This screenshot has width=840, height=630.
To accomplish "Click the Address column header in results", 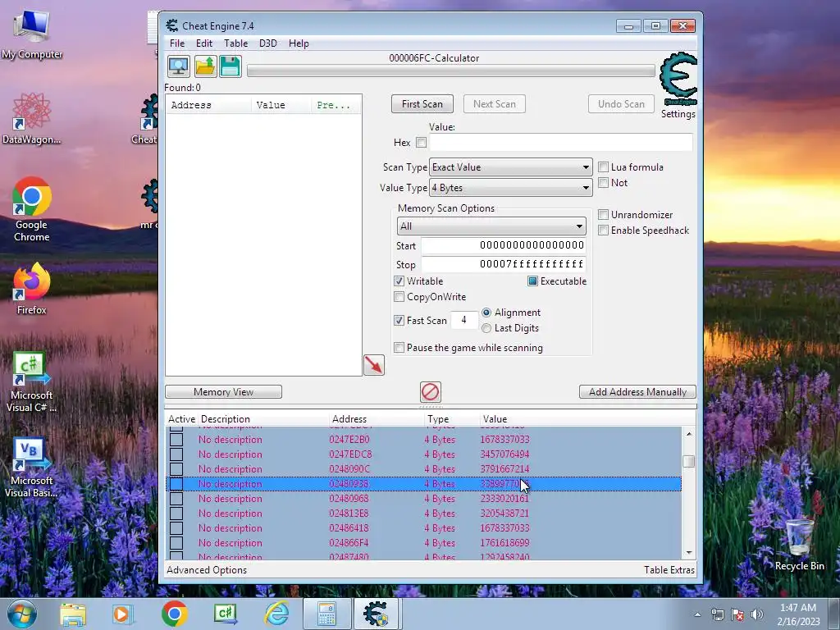I will coord(208,105).
